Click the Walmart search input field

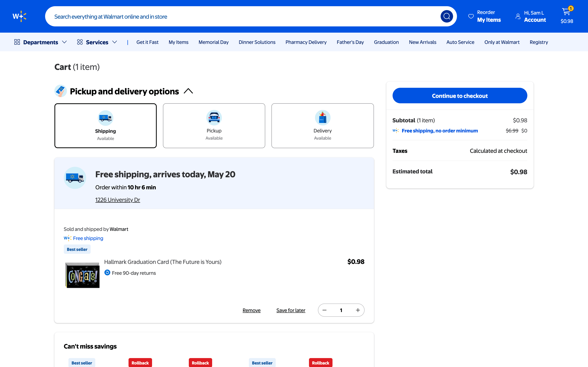(243, 17)
